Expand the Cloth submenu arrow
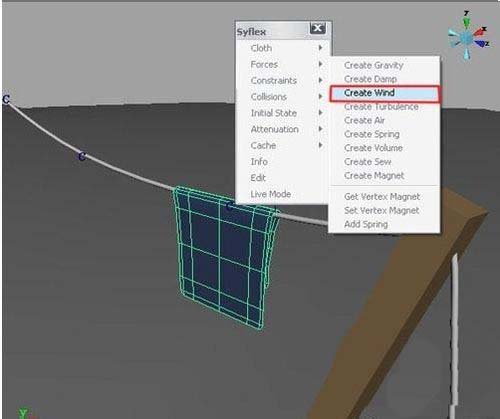This screenshot has width=500, height=419. (320, 48)
